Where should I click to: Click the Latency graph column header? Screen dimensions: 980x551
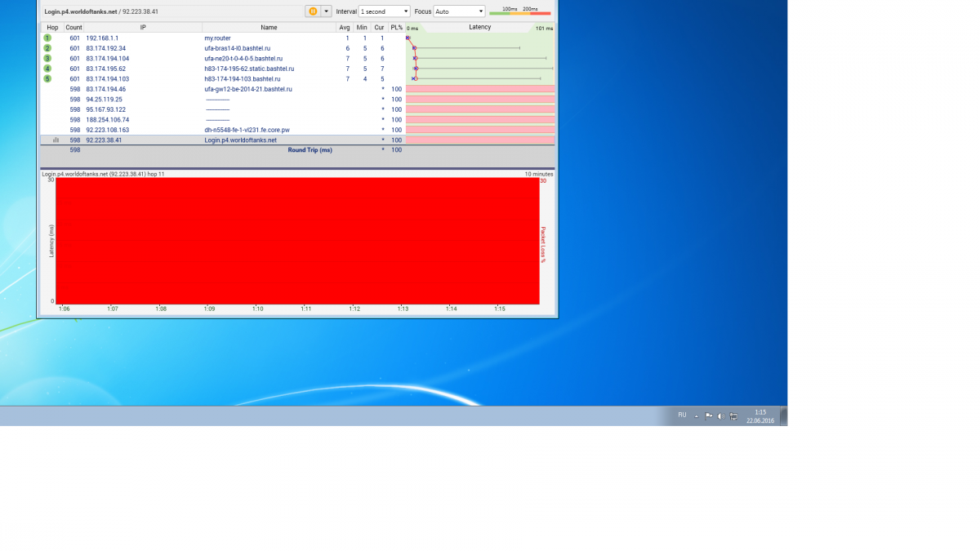click(x=480, y=28)
